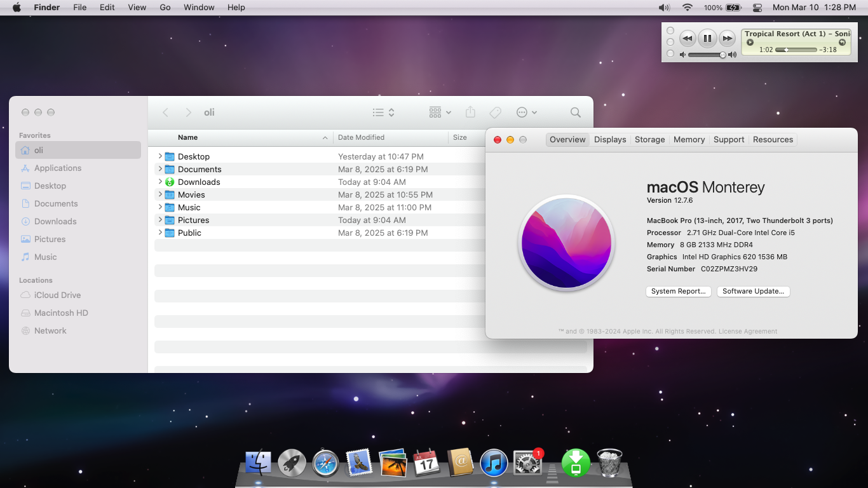The image size is (868, 488).
Task: Open the Apple menu logo
Action: (17, 8)
